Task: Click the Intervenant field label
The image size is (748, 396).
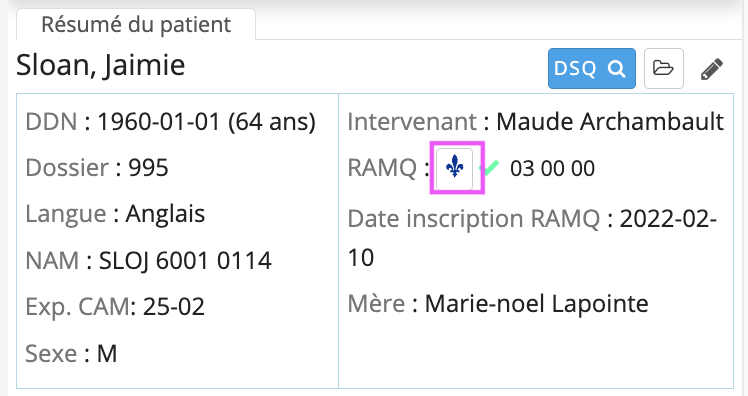Action: tap(412, 122)
